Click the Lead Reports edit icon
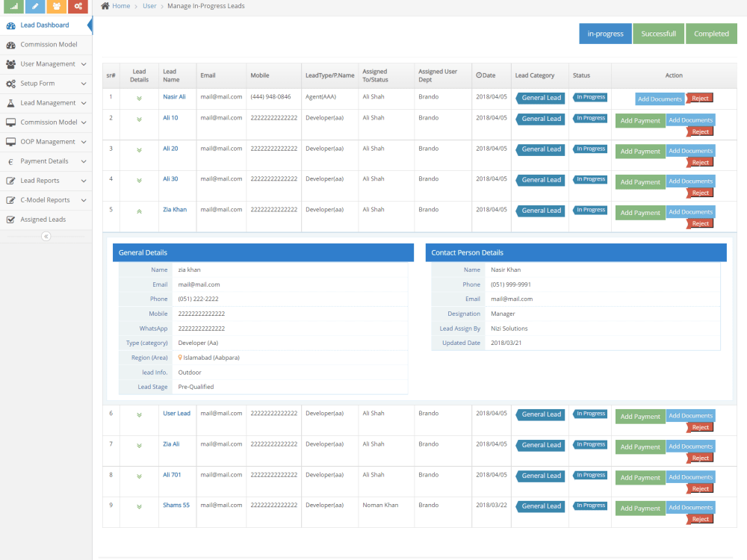 tap(10, 181)
